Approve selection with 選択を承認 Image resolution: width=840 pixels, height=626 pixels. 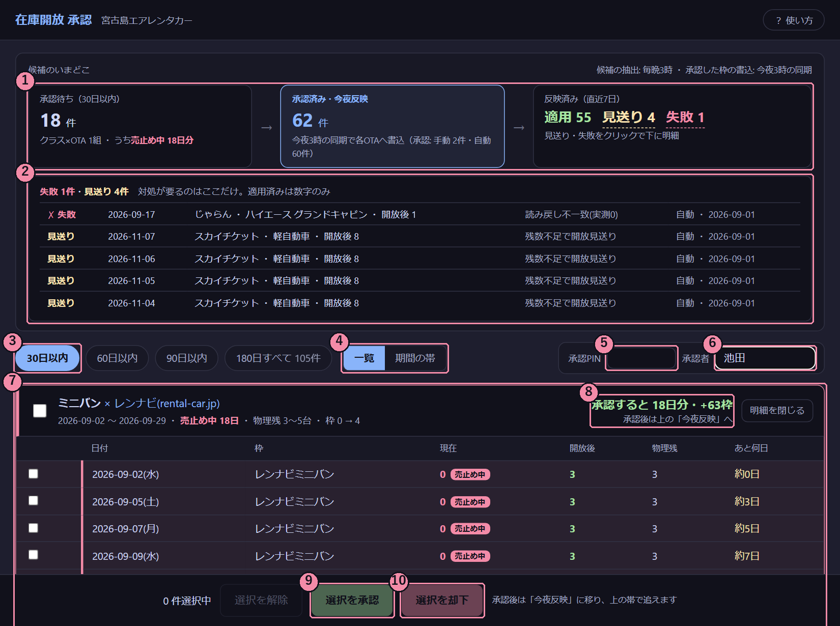coord(352,601)
